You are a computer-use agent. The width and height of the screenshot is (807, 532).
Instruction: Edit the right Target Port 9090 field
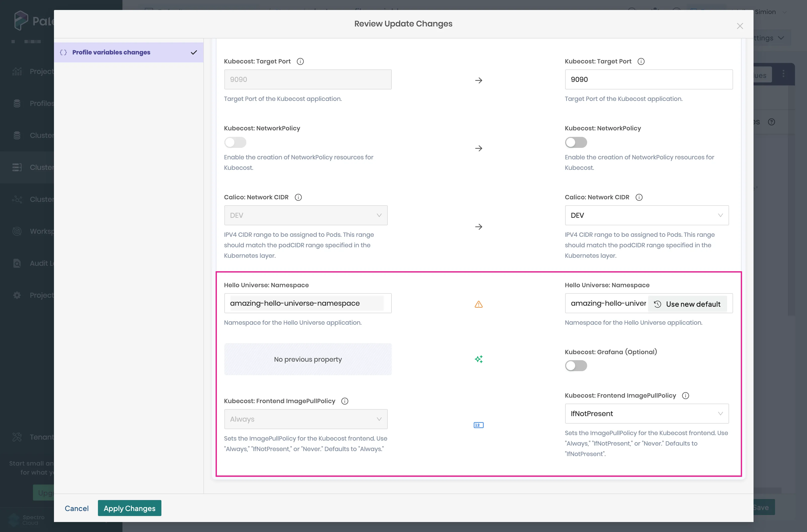tap(649, 79)
